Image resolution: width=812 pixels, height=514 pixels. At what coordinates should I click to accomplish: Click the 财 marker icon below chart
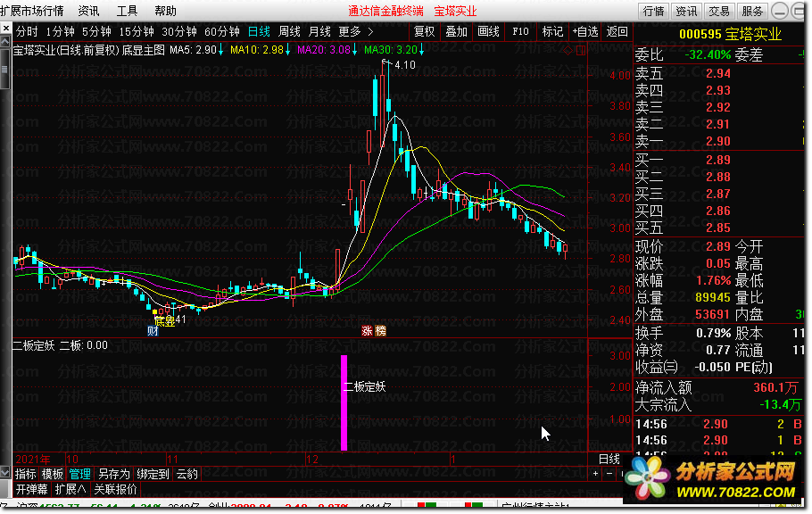(153, 331)
